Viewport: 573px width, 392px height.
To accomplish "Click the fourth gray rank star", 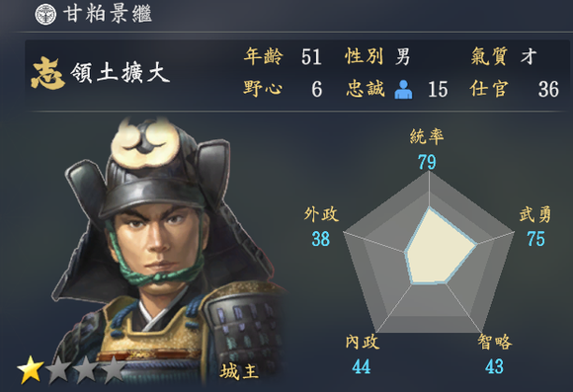I will [114, 369].
